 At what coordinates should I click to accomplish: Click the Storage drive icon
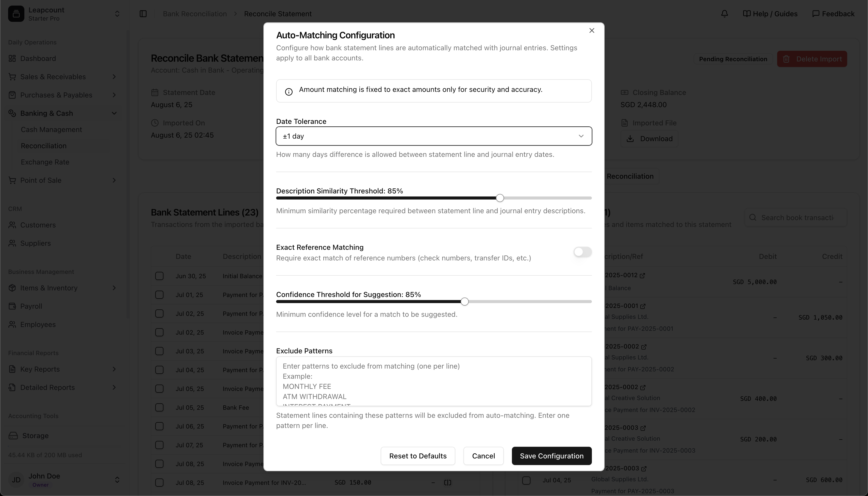click(x=13, y=436)
